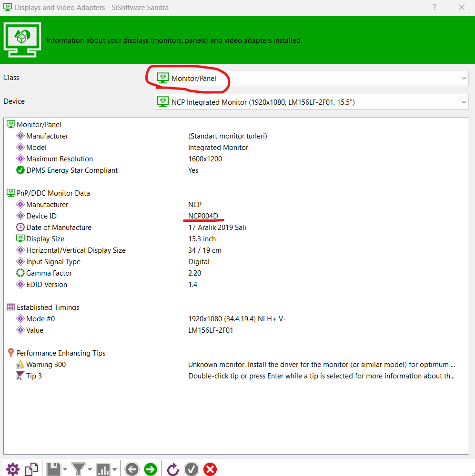This screenshot has width=475, height=476.
Task: Select the Maximum Resolution row
Action: click(x=236, y=159)
